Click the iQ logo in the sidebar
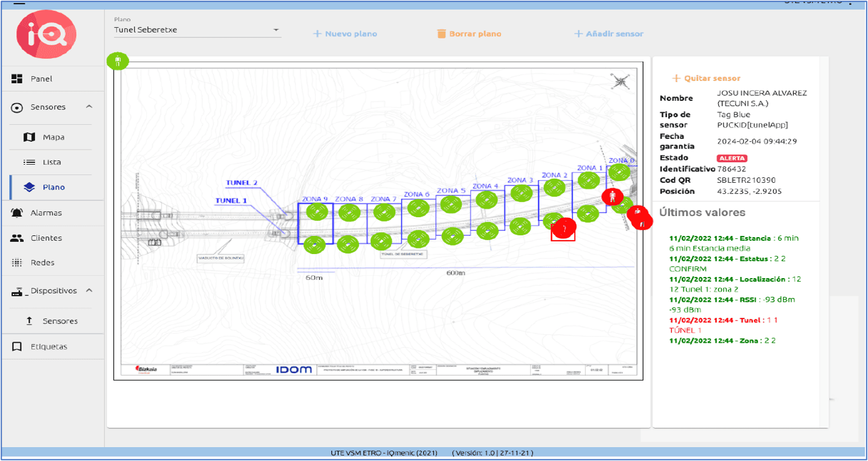 46,34
